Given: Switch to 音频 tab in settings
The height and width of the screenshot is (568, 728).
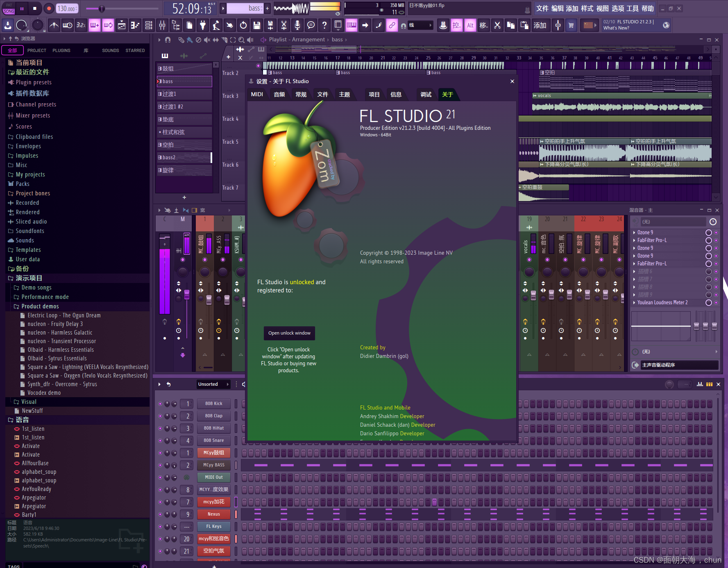Looking at the screenshot, I should [x=279, y=94].
